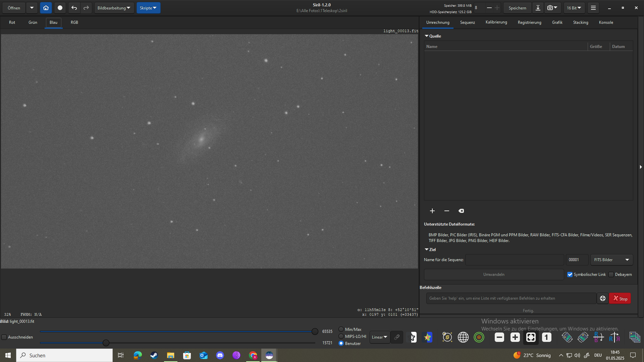Enable the Ausschneiden checkbox

(4, 337)
